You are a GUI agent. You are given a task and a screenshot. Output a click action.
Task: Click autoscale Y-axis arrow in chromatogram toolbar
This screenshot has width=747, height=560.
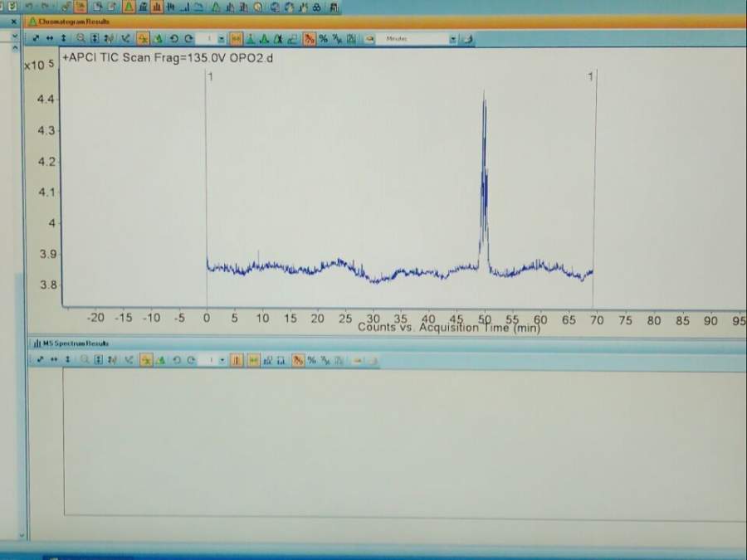(x=63, y=38)
